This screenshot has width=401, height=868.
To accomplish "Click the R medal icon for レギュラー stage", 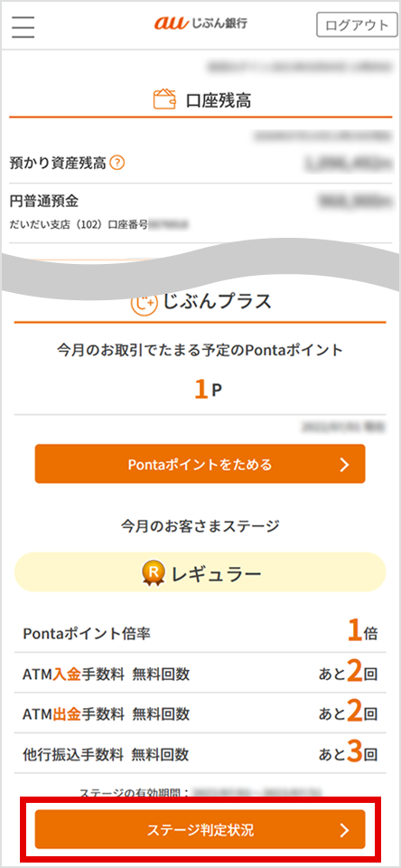I will 152,574.
